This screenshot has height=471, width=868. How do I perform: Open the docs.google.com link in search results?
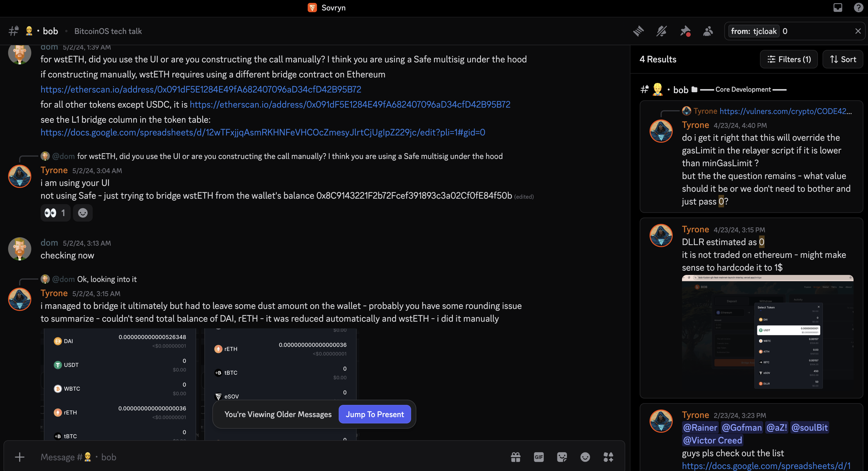coord(766,465)
